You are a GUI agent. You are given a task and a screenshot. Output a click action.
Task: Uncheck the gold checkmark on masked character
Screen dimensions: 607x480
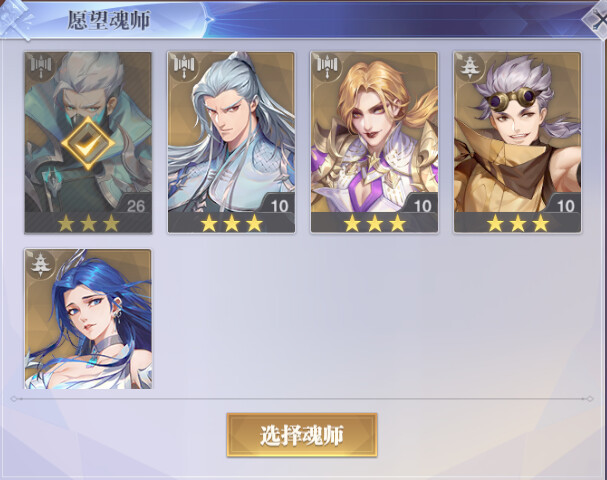point(88,143)
